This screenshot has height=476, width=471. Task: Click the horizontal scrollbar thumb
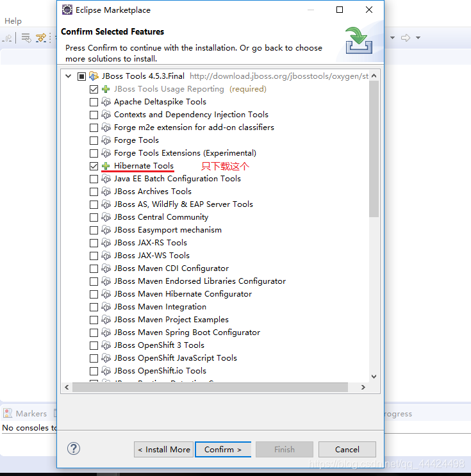tap(210, 388)
